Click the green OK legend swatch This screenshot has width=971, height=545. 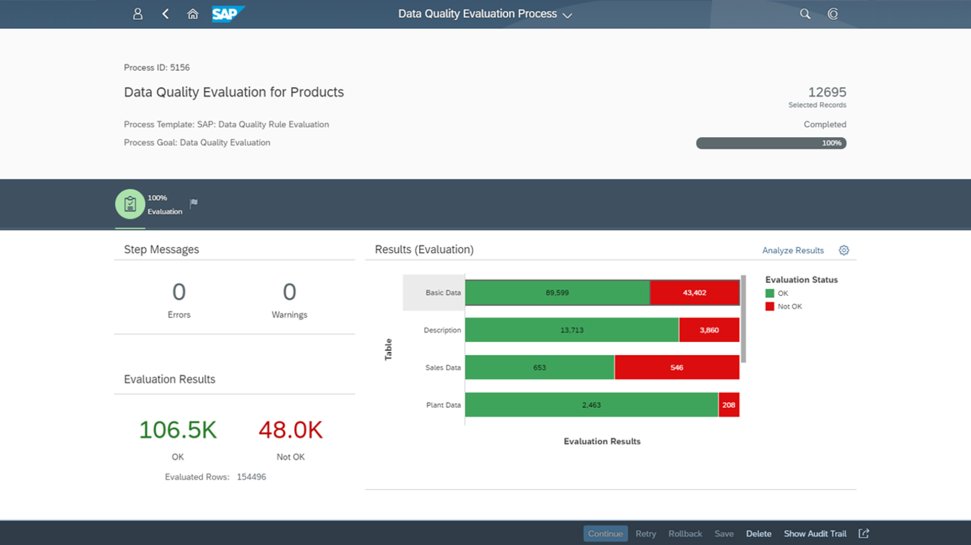coord(770,293)
